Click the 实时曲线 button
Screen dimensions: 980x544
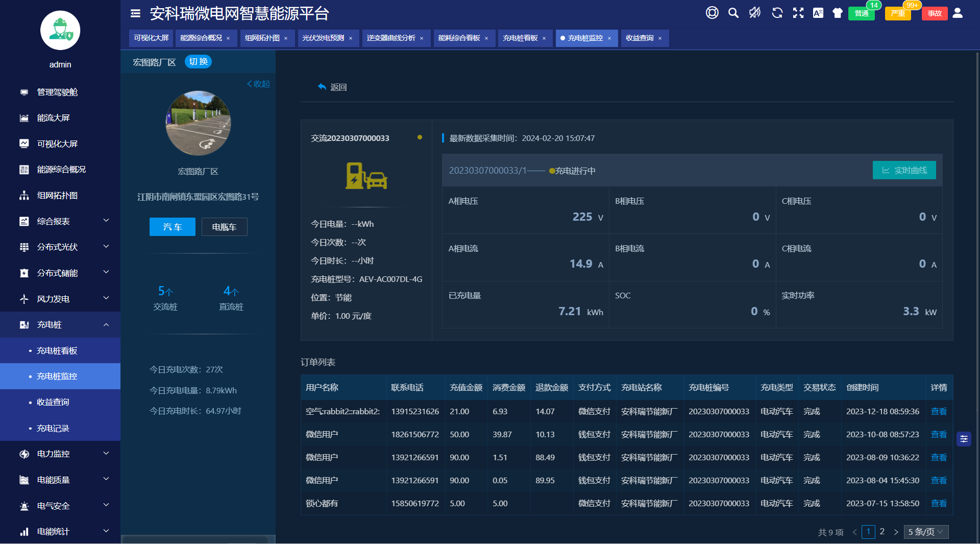click(904, 170)
